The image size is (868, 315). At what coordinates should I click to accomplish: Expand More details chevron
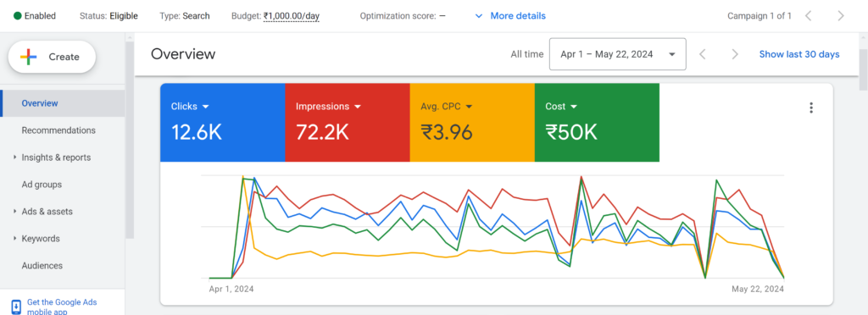tap(479, 16)
